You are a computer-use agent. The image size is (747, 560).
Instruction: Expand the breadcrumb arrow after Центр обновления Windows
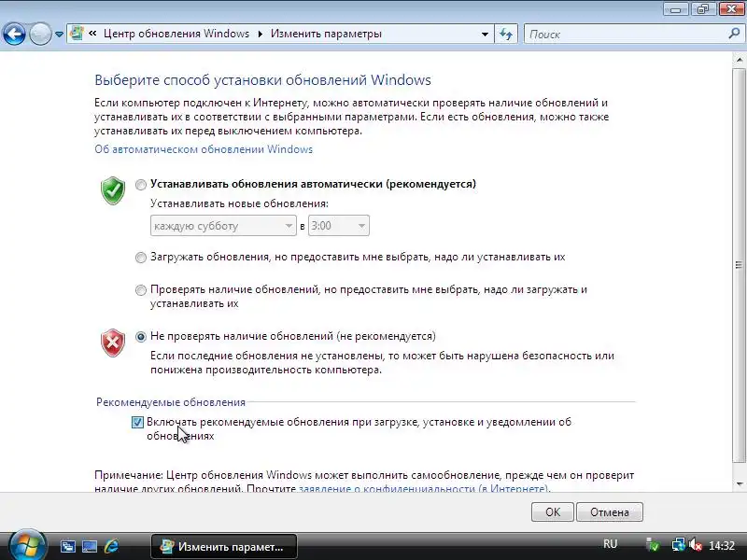point(261,34)
